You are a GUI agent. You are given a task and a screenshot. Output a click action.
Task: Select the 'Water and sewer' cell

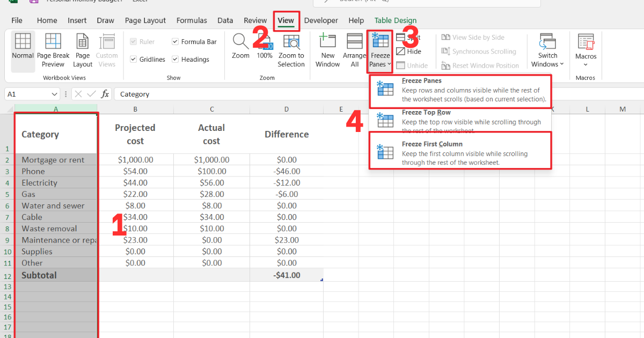click(x=56, y=206)
